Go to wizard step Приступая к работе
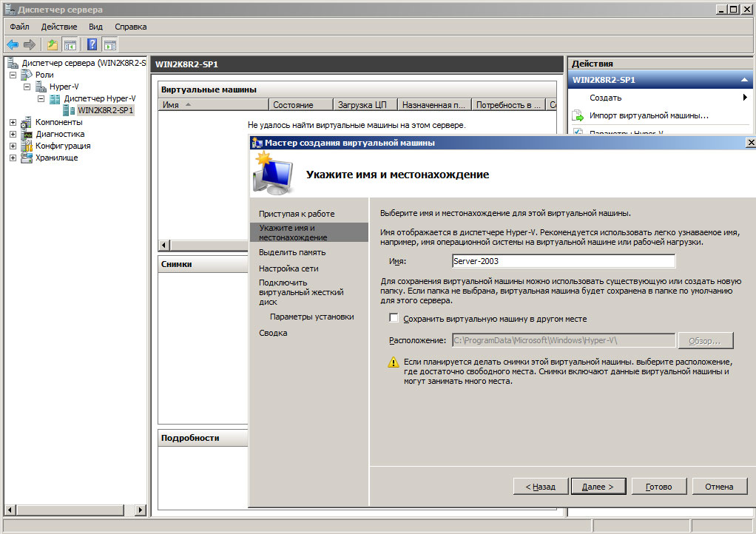The width and height of the screenshot is (756, 534). point(297,214)
